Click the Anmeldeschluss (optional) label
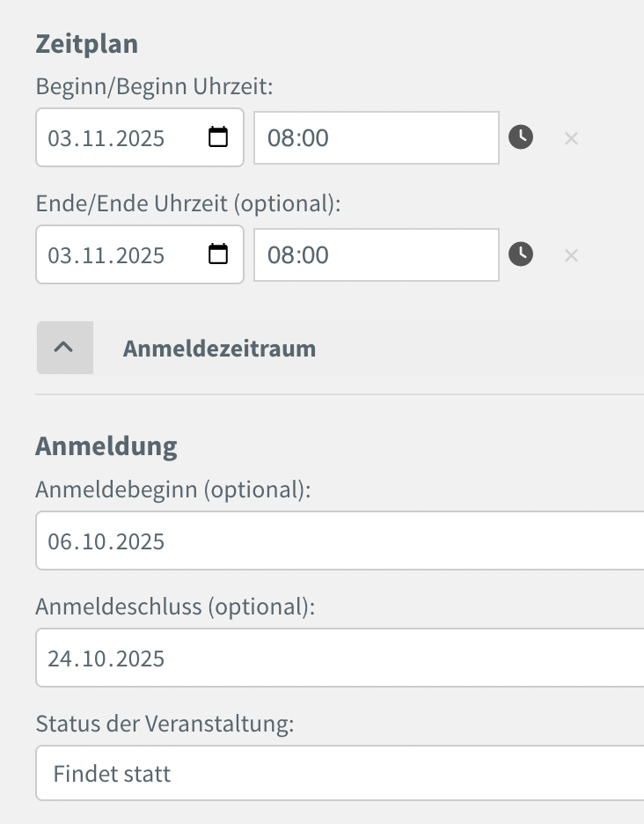Image resolution: width=644 pixels, height=824 pixels. click(175, 607)
